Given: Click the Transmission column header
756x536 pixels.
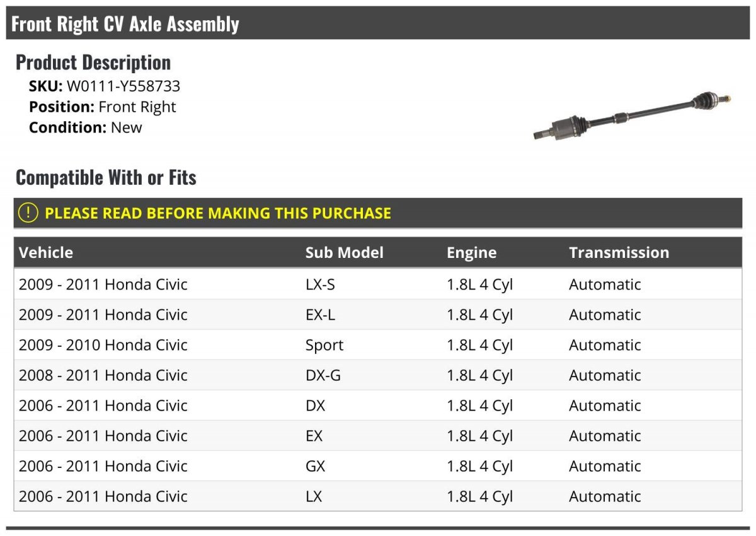Looking at the screenshot, I should [x=619, y=253].
